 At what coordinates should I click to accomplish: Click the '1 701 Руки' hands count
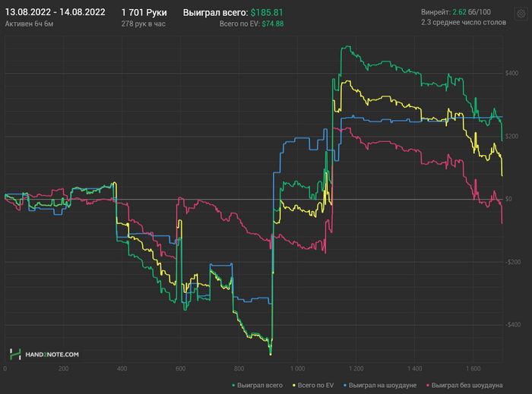144,13
